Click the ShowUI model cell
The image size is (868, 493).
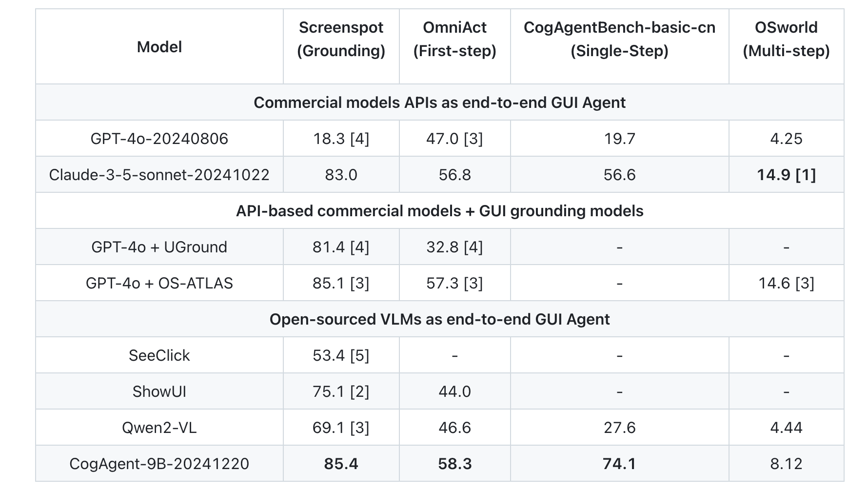click(159, 391)
